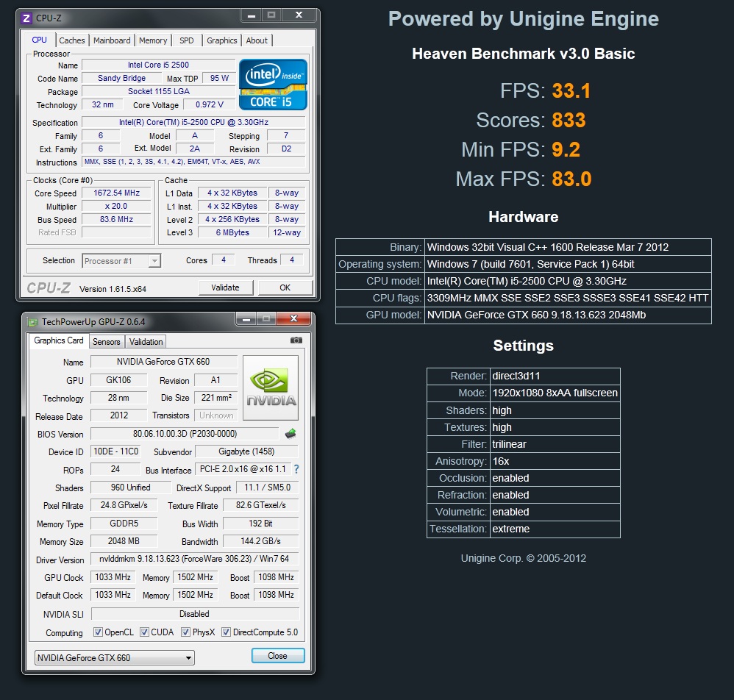Click the NVIDIA logo in GPU-Z
Viewport: 734px width, 700px height.
[271, 387]
